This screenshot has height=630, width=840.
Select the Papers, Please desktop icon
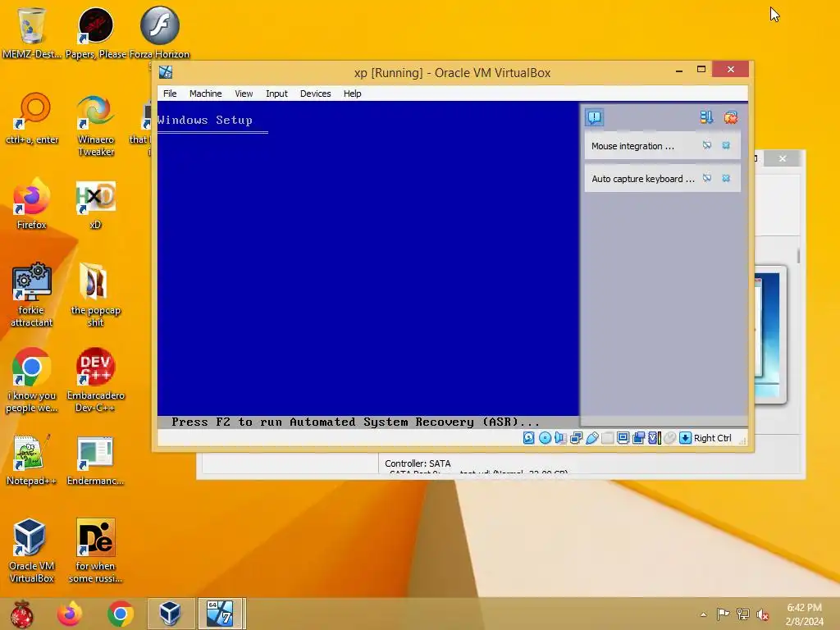point(95,31)
